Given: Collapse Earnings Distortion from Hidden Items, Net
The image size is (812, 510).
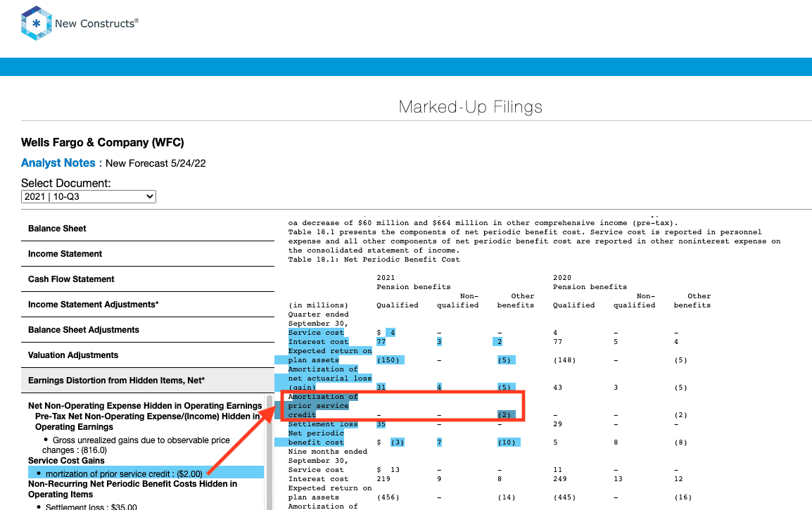Looking at the screenshot, I should click(x=148, y=381).
